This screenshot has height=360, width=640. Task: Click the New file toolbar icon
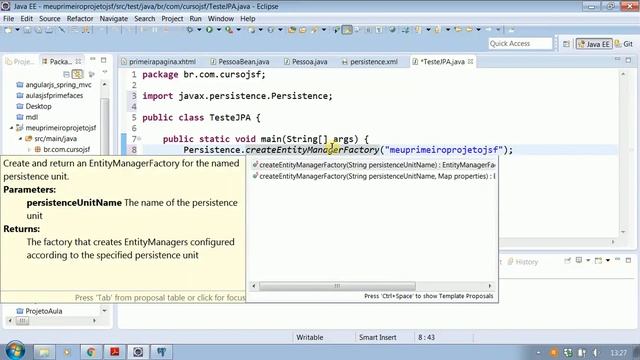[x=8, y=30]
